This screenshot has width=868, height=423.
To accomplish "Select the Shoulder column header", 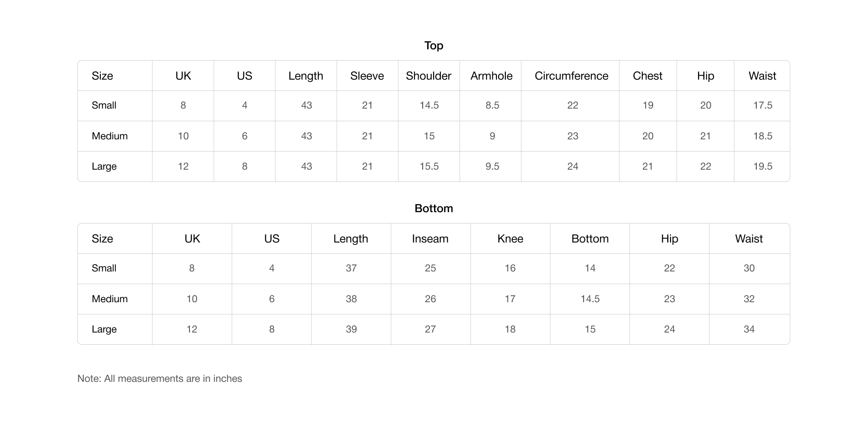I will click(429, 76).
